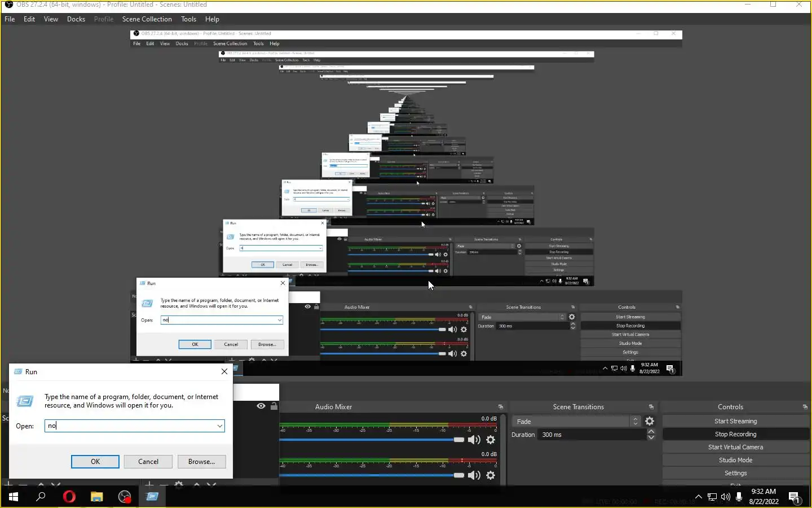Open the File menu
This screenshot has width=812, height=508.
pyautogui.click(x=10, y=19)
